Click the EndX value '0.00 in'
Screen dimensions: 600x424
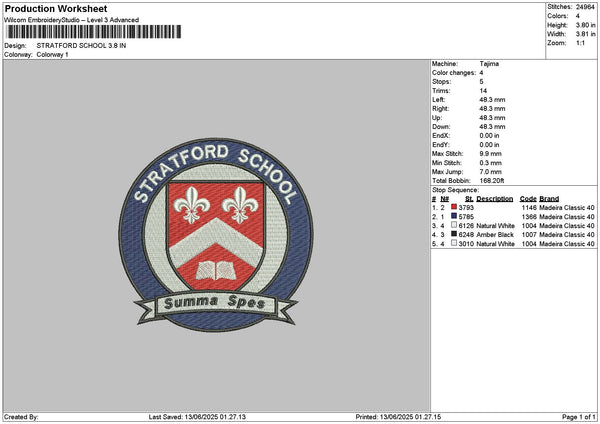(489, 136)
